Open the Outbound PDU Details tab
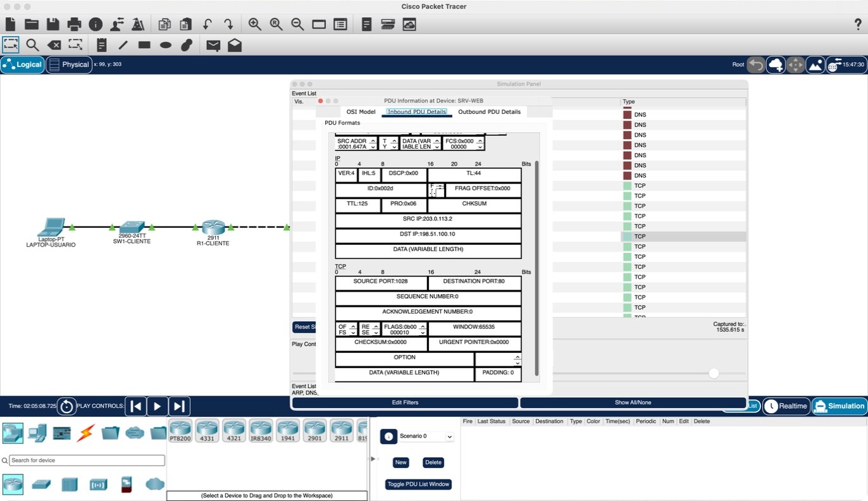This screenshot has width=868, height=501. click(490, 112)
